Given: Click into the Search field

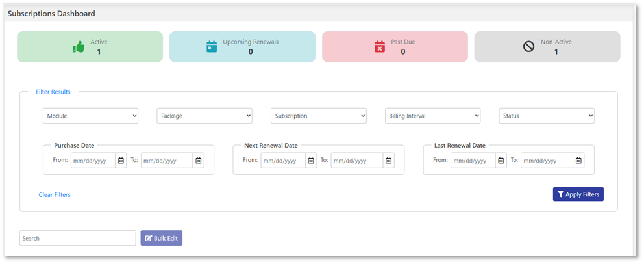Looking at the screenshot, I should pos(77,239).
